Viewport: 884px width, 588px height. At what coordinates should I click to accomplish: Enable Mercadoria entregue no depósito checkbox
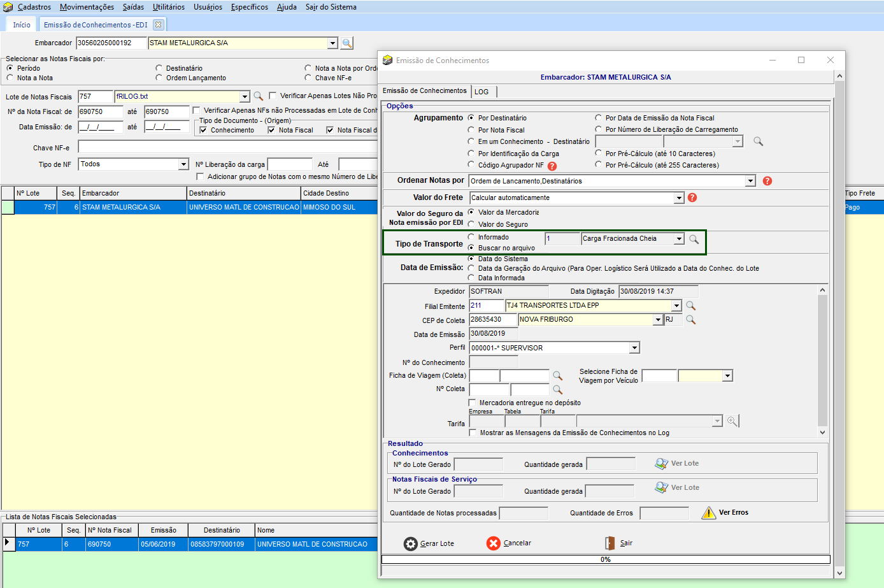473,403
